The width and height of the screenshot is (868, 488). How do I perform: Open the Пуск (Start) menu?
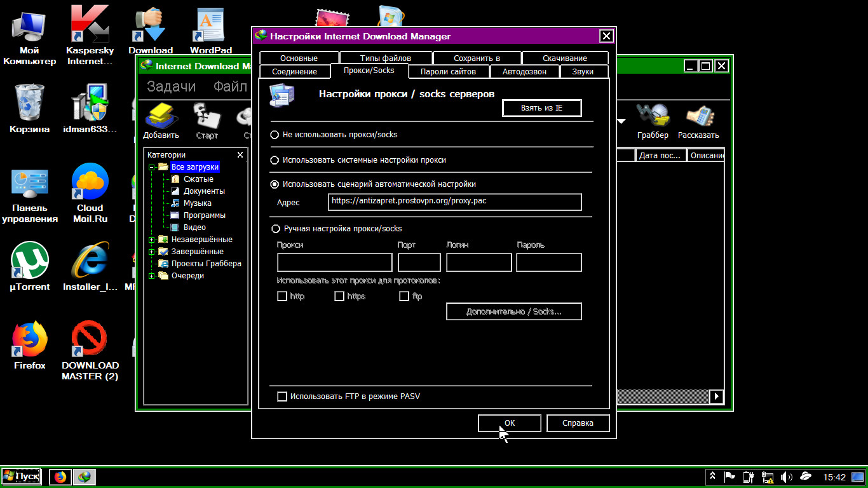pos(21,477)
